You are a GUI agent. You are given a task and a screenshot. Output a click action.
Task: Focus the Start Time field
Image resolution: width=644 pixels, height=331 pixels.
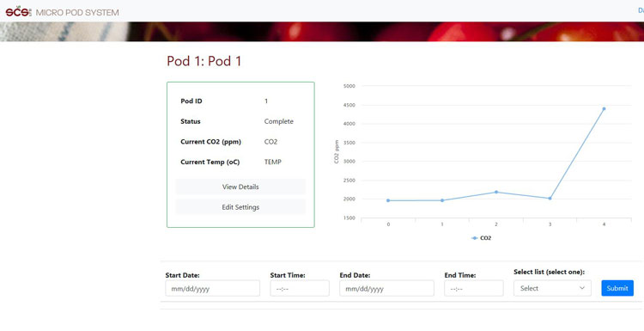coord(300,288)
